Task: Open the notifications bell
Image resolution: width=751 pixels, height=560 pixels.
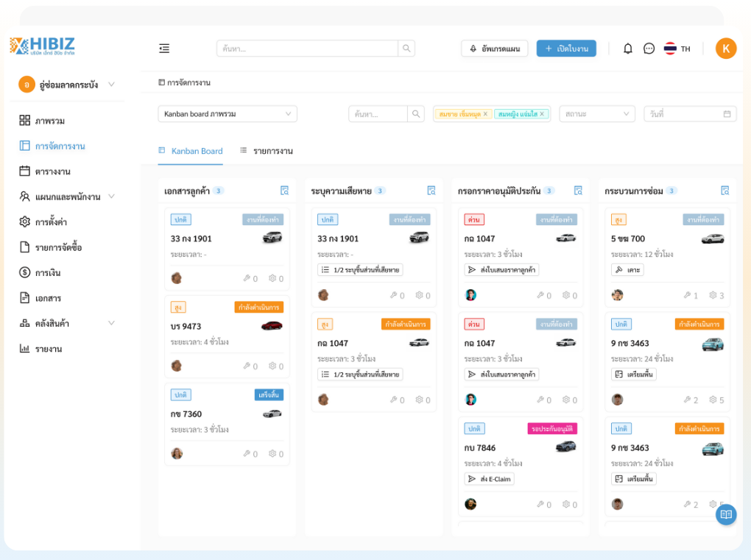Action: click(x=627, y=49)
